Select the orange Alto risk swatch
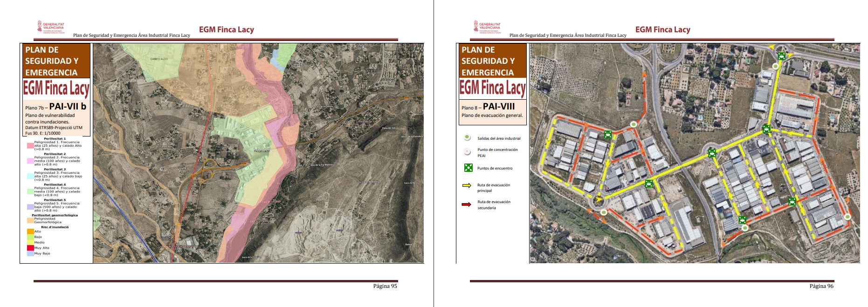 pyautogui.click(x=30, y=232)
